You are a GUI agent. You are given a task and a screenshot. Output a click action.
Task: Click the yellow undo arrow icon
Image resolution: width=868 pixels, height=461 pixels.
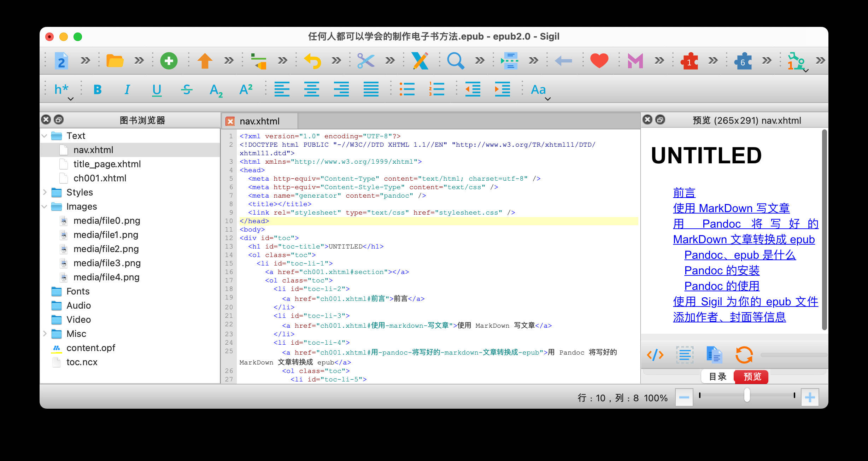(312, 61)
